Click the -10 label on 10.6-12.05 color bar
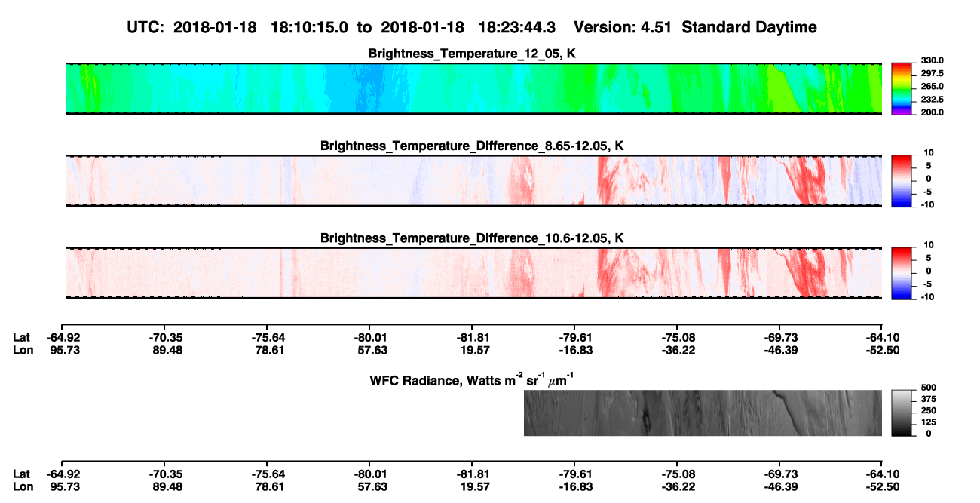Viewport: 980px width, 503px height. [x=928, y=296]
